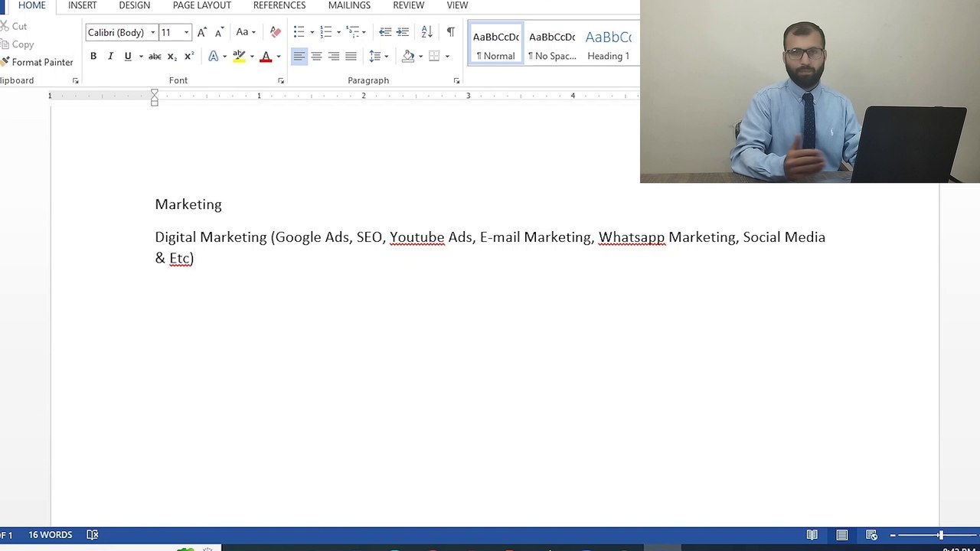980x551 pixels.
Task: Show or hide paragraph marks
Action: click(x=450, y=32)
